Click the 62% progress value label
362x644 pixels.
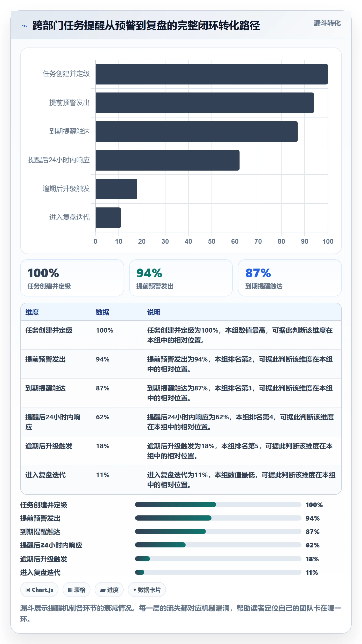pyautogui.click(x=313, y=545)
